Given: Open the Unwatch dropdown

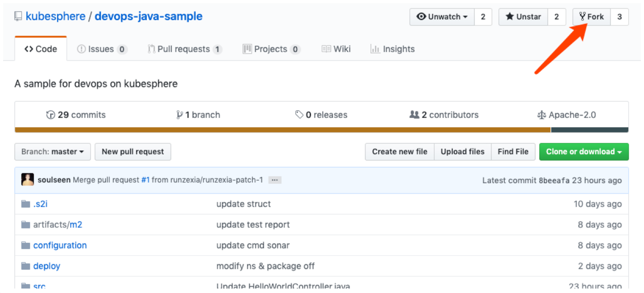Looking at the screenshot, I should pyautogui.click(x=442, y=17).
